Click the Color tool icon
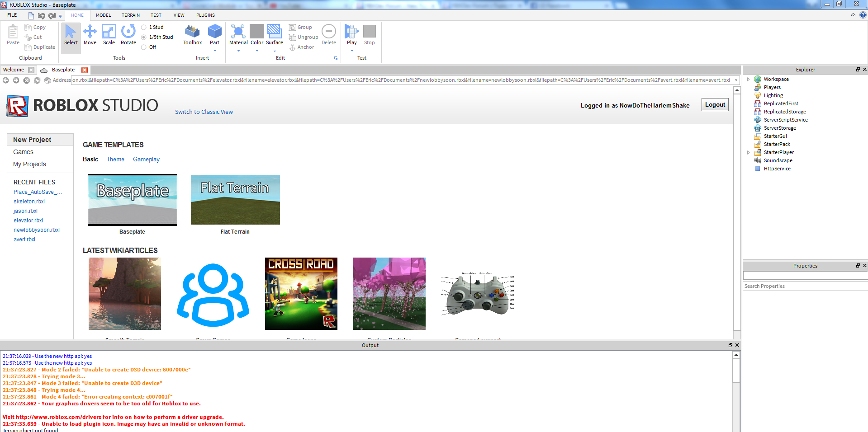868x432 pixels. tap(257, 32)
